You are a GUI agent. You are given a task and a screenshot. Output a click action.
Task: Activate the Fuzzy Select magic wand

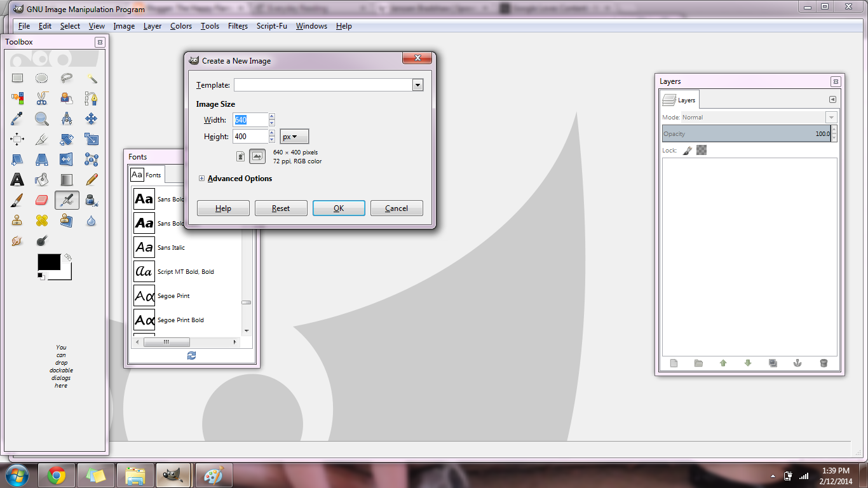92,78
